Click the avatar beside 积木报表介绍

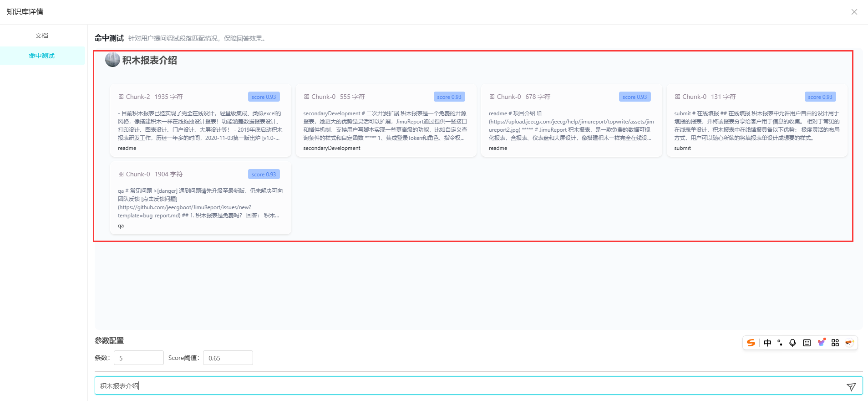[x=112, y=60]
